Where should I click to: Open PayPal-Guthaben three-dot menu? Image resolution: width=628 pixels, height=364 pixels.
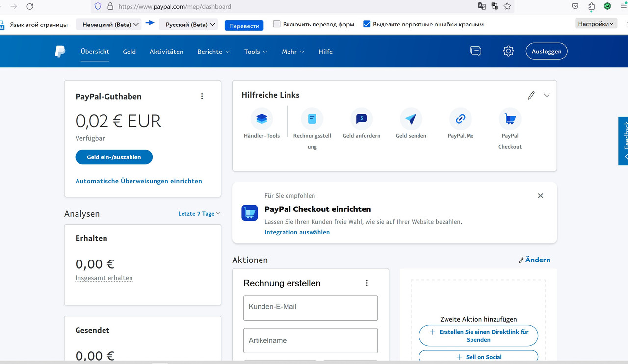(x=202, y=96)
